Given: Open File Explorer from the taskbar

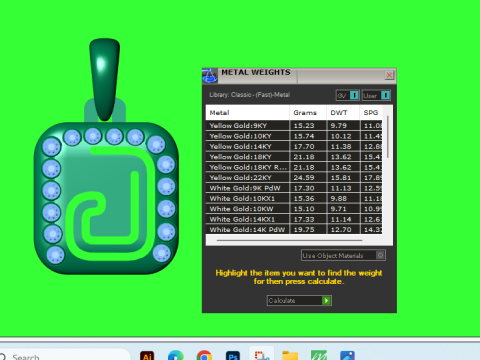Looking at the screenshot, I should 290,355.
